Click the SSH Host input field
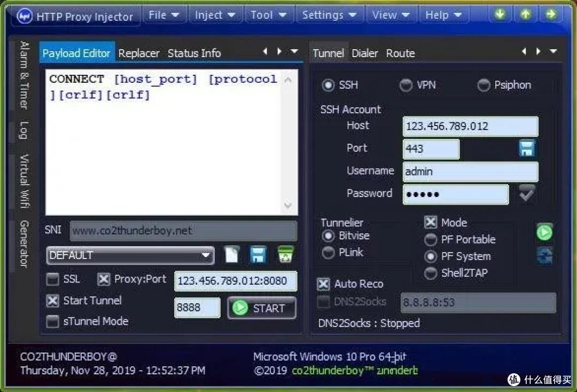This screenshot has width=577, height=392. (470, 126)
